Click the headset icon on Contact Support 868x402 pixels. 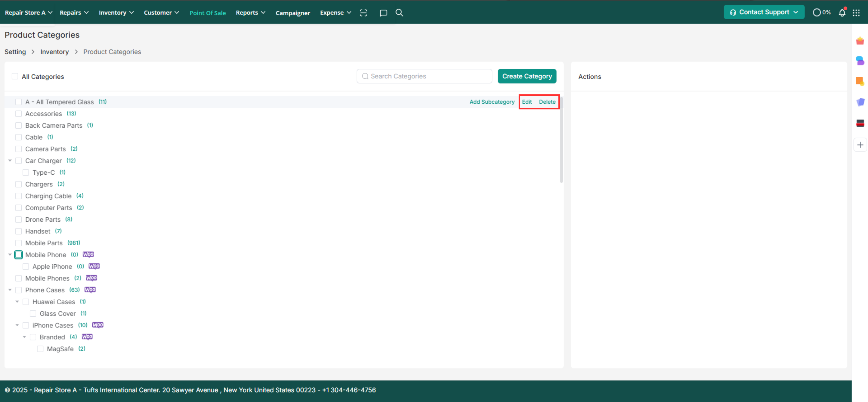pos(732,12)
